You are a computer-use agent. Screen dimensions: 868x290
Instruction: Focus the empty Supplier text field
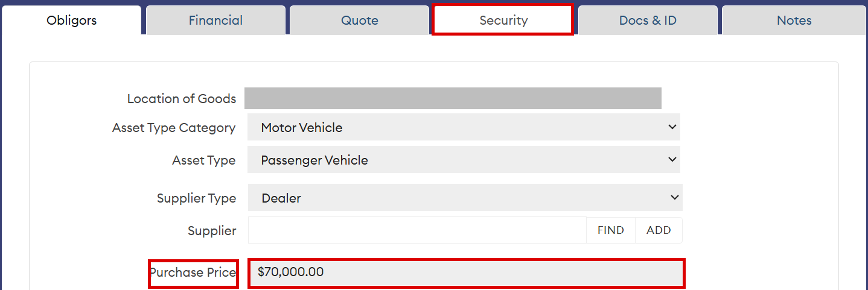point(417,230)
